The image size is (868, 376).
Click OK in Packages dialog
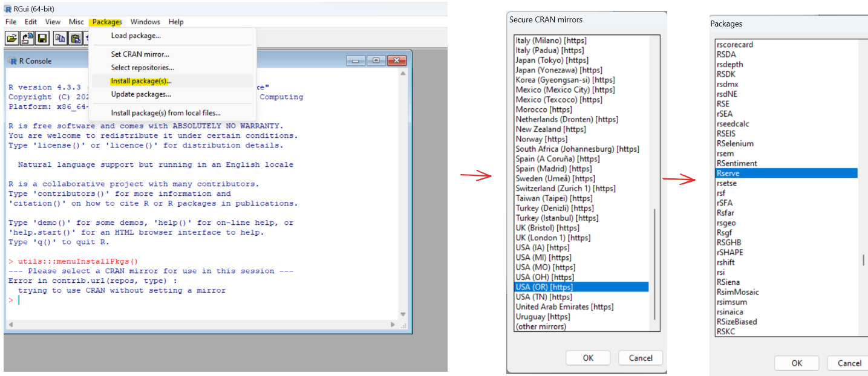point(797,363)
